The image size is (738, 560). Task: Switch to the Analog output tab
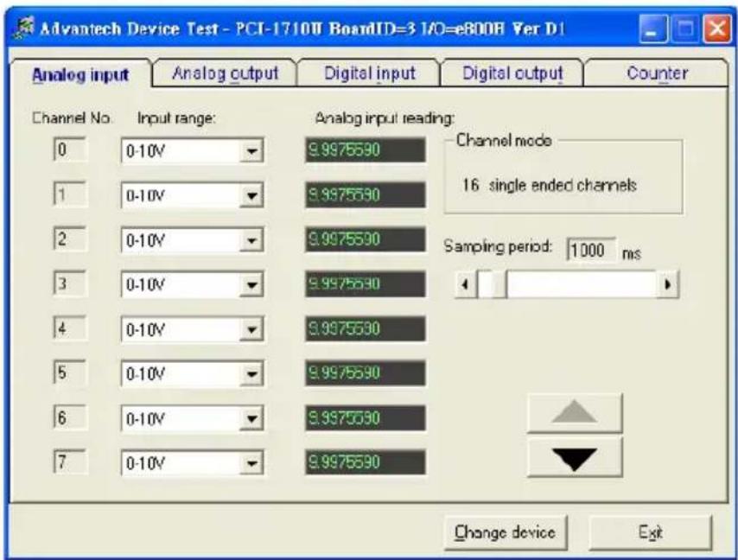225,73
